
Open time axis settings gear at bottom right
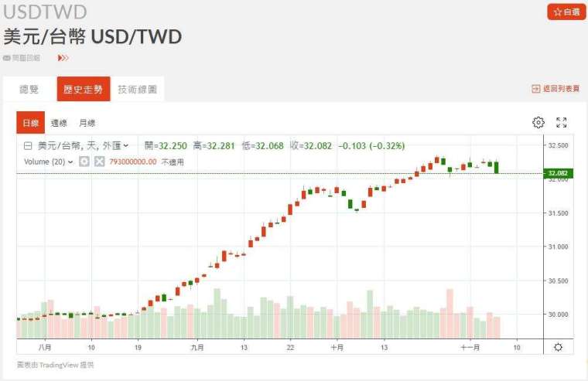click(x=558, y=347)
